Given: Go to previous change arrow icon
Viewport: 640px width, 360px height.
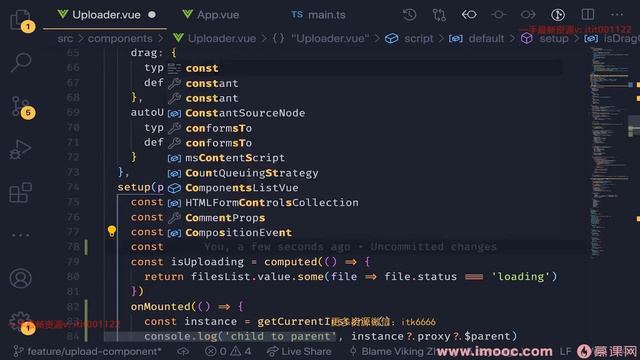Looking at the screenshot, I should (469, 15).
